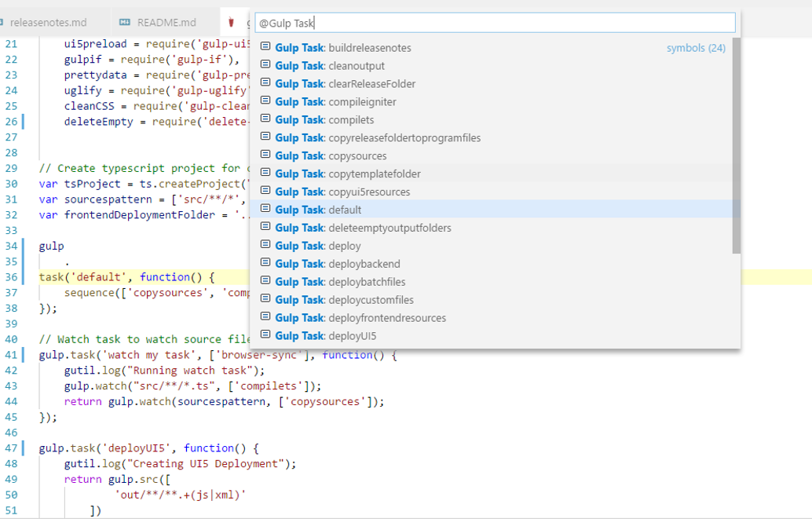Screen dimensions: 812x519
Task: Click the symbols (24) count label
Action: (696, 48)
